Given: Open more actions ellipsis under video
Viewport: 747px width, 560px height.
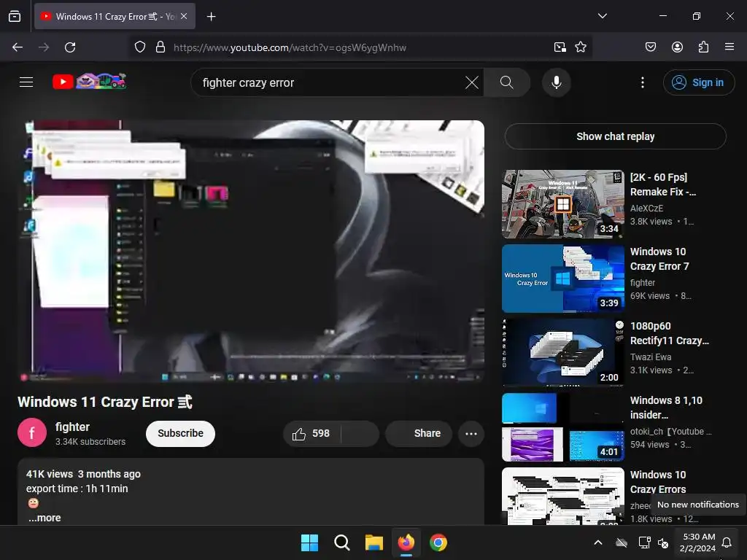Looking at the screenshot, I should click(471, 434).
